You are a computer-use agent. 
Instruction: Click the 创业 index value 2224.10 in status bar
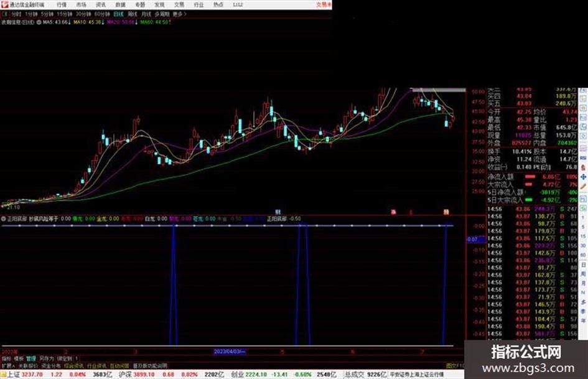[x=256, y=375]
